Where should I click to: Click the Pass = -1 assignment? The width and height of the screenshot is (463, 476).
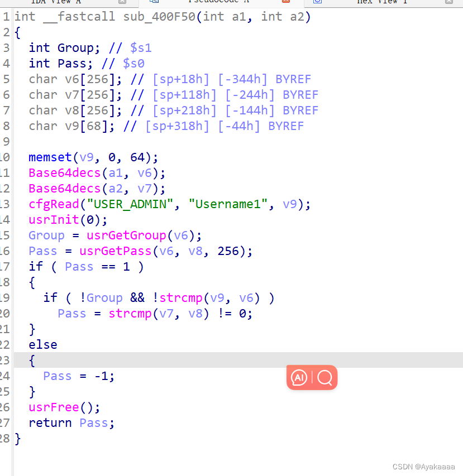pyautogui.click(x=79, y=376)
